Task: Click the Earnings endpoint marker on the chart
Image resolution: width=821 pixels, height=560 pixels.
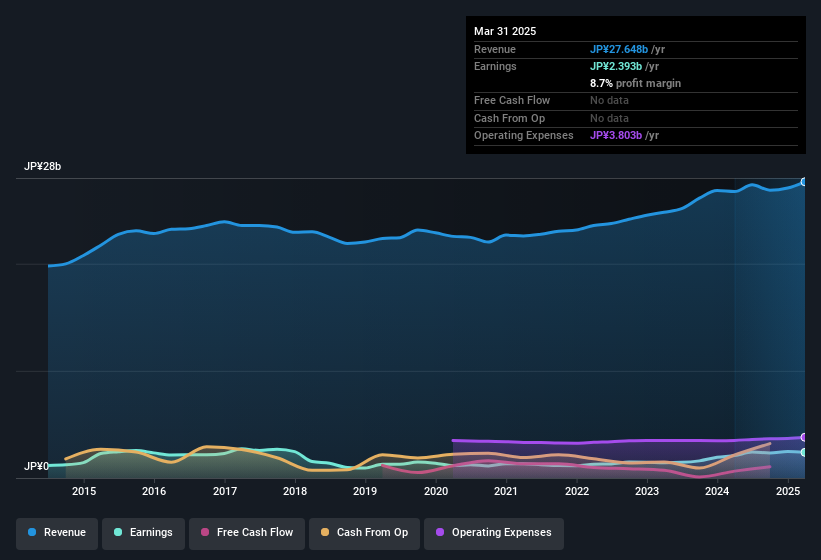Action: pos(804,452)
